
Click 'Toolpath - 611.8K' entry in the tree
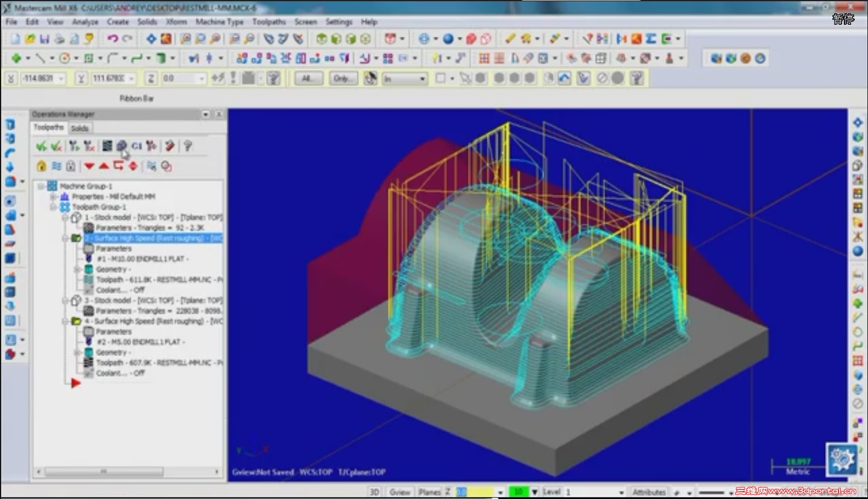pos(160,280)
